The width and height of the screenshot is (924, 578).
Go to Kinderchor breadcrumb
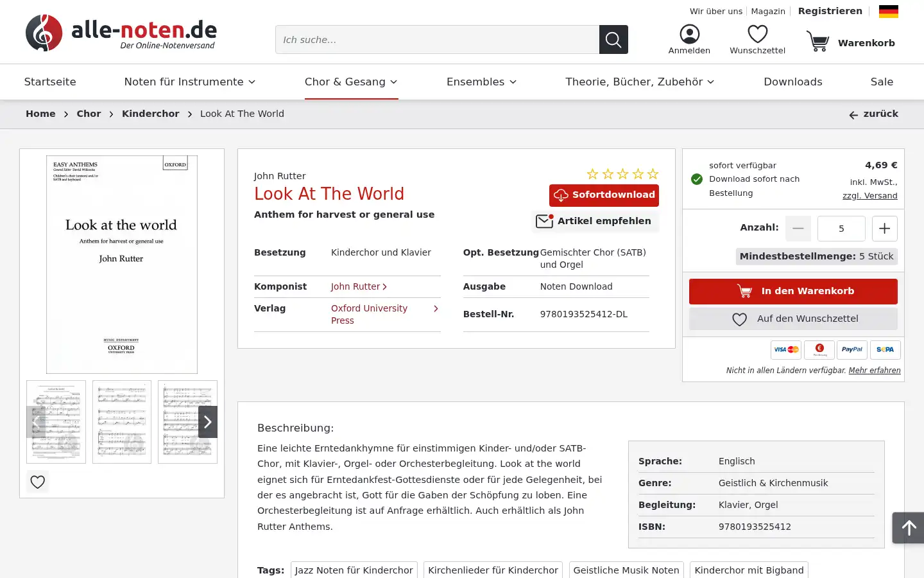[x=151, y=114]
